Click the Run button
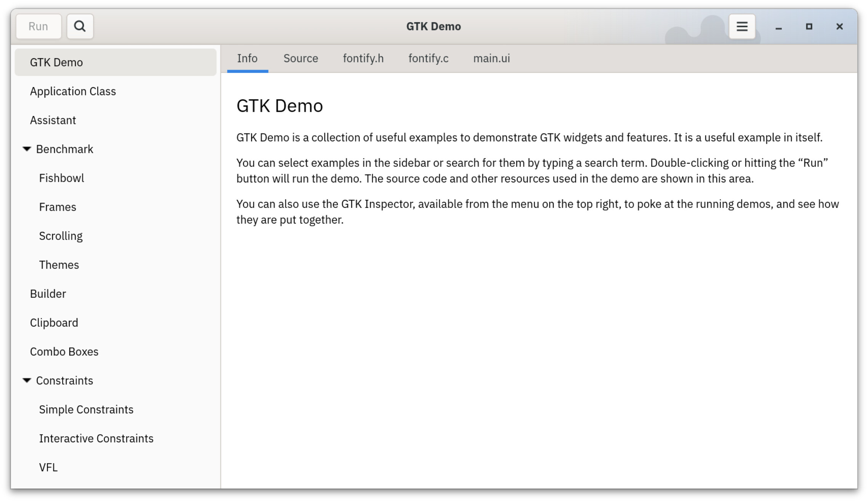The width and height of the screenshot is (868, 502). 38,26
